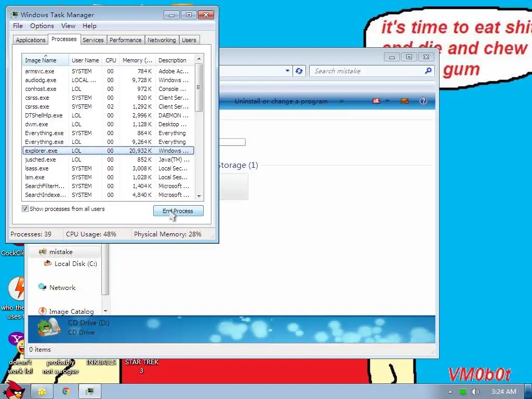Click the Angry Birds Start button
The height and width of the screenshot is (399, 532).
point(14,390)
